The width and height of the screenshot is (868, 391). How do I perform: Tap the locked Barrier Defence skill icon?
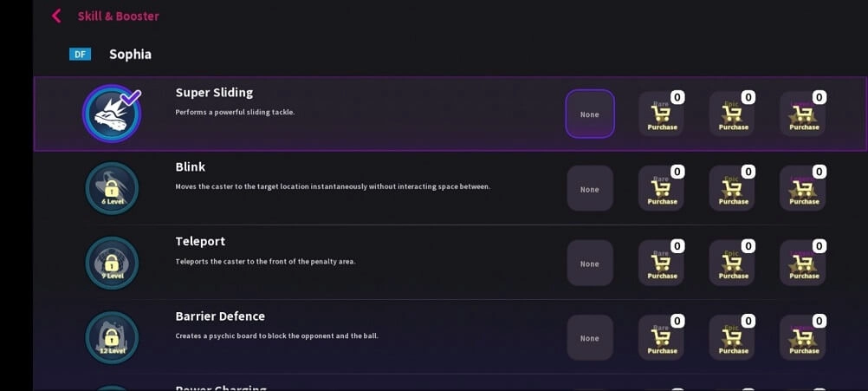tap(112, 337)
